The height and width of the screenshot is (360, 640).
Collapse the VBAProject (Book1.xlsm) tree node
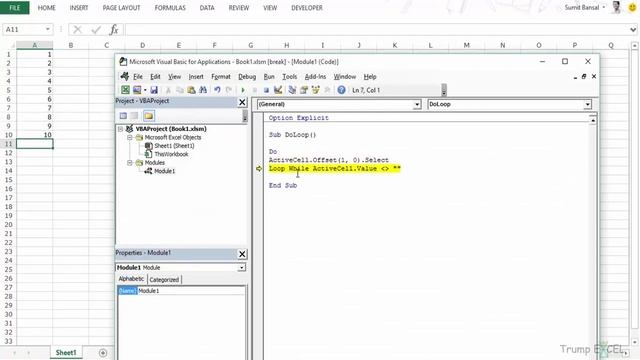pyautogui.click(x=121, y=129)
